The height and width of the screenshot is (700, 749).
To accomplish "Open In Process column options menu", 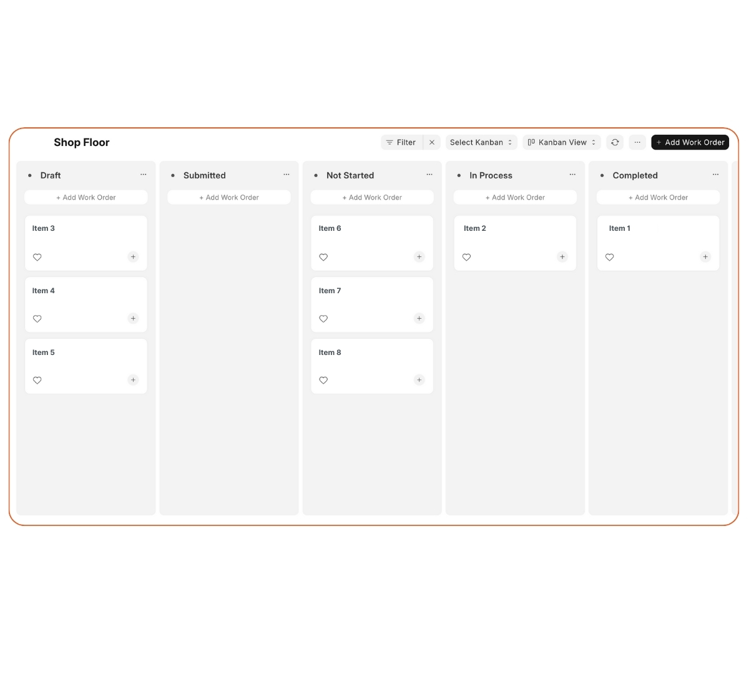I will [x=572, y=175].
